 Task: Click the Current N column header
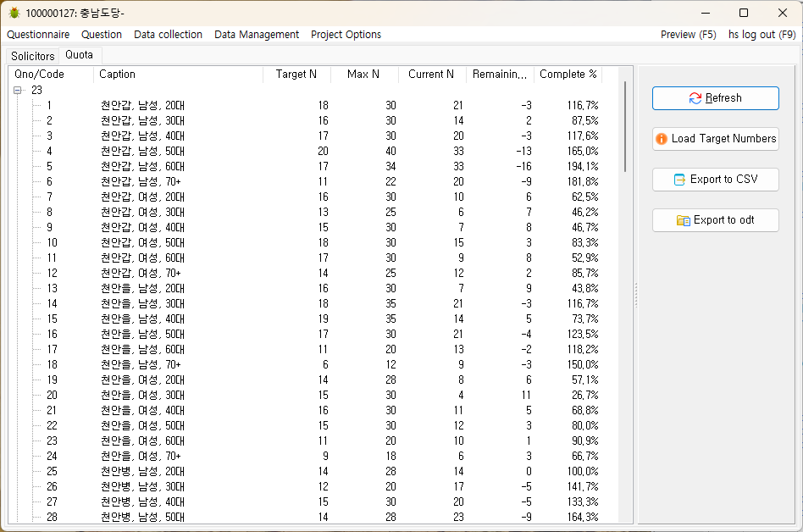coord(431,75)
